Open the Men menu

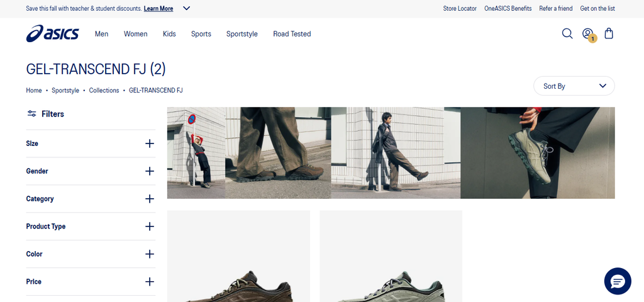click(x=101, y=34)
